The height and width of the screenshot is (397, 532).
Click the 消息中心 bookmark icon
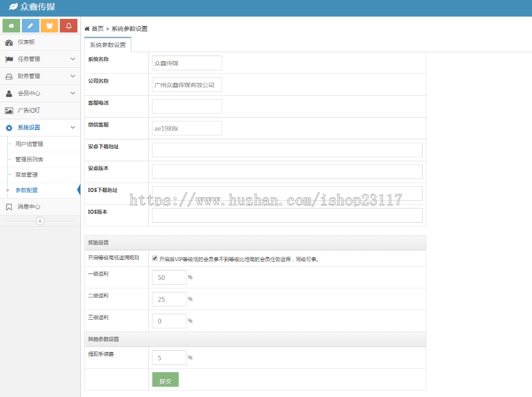(8, 207)
